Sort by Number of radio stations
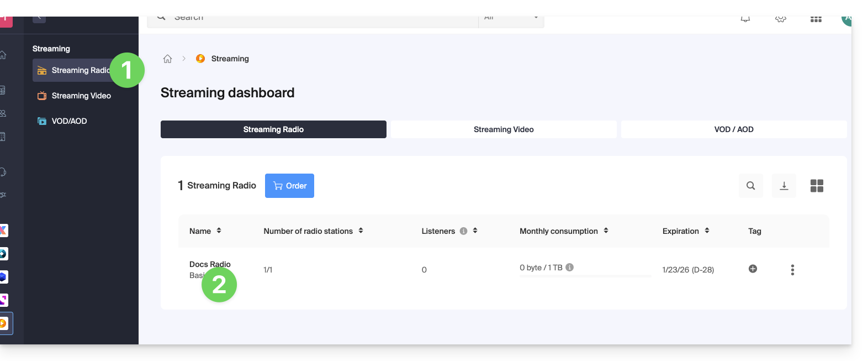Viewport: 868px width, 361px height. click(361, 231)
